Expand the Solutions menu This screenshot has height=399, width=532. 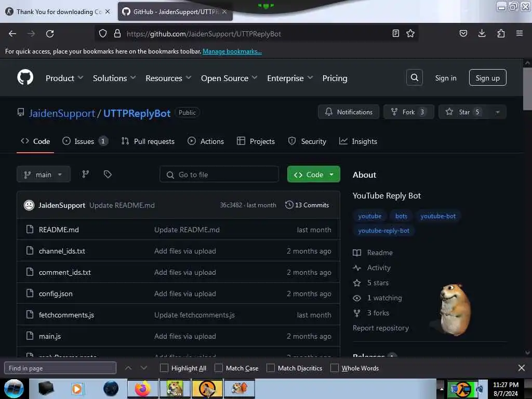(114, 78)
